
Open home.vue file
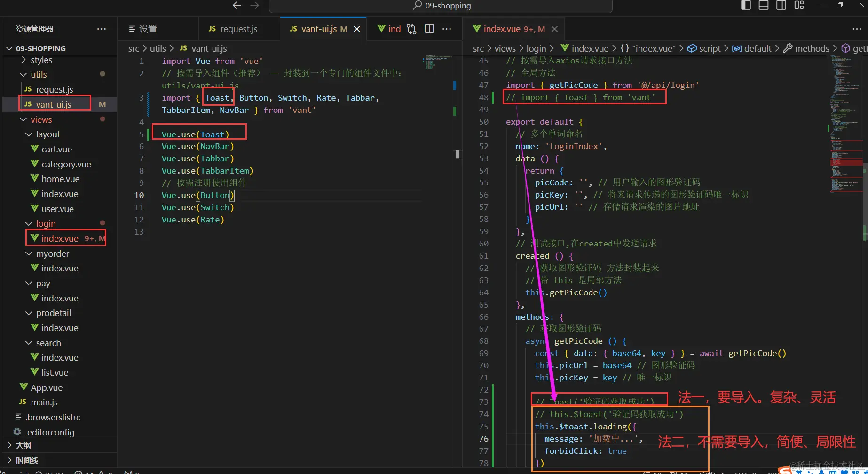[x=60, y=179]
